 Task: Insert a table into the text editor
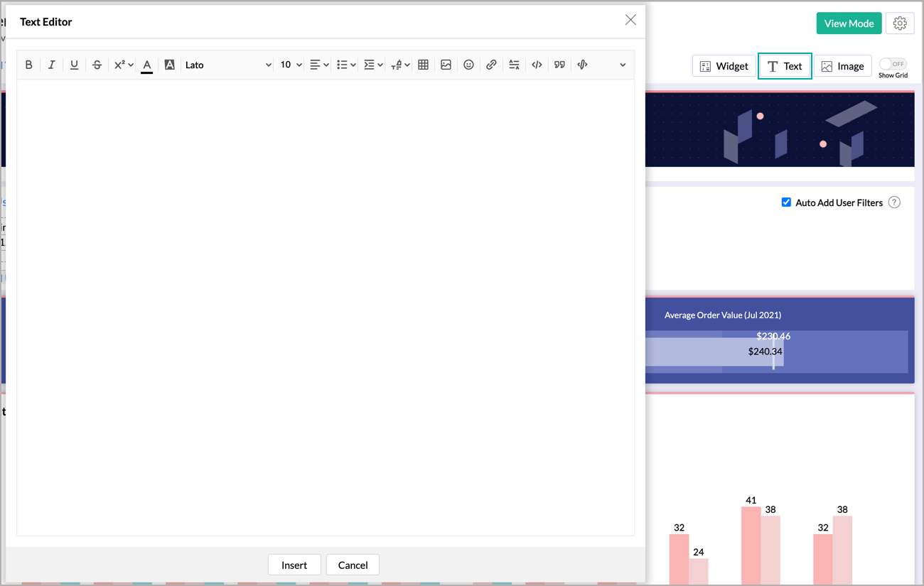click(x=423, y=65)
